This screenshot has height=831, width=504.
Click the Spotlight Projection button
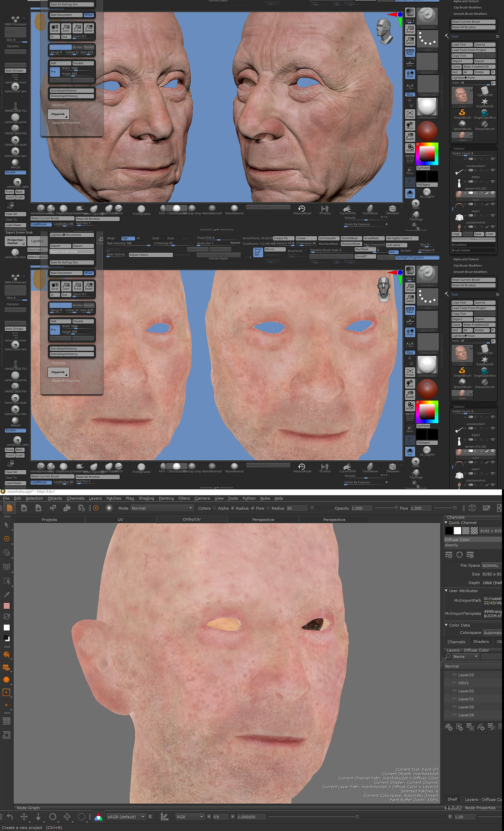417,257
